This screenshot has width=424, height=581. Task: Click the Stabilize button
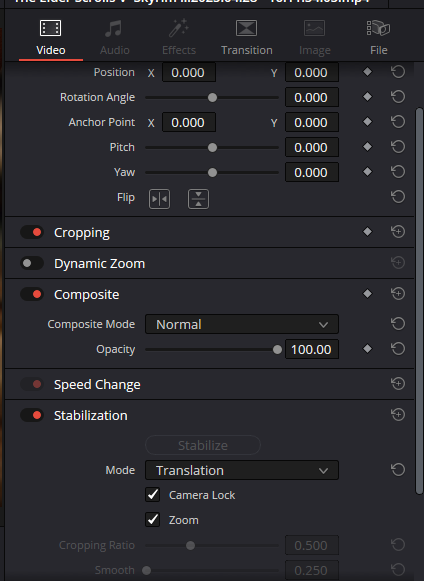point(203,445)
